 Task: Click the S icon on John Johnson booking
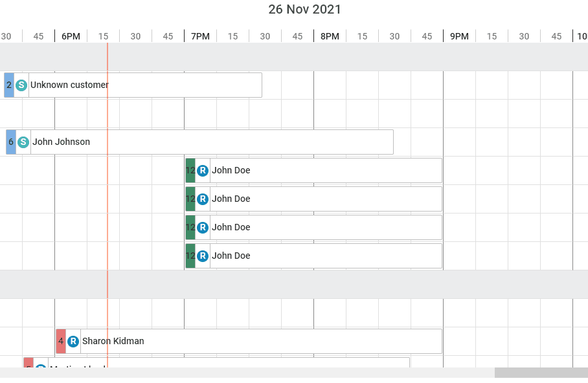click(23, 142)
